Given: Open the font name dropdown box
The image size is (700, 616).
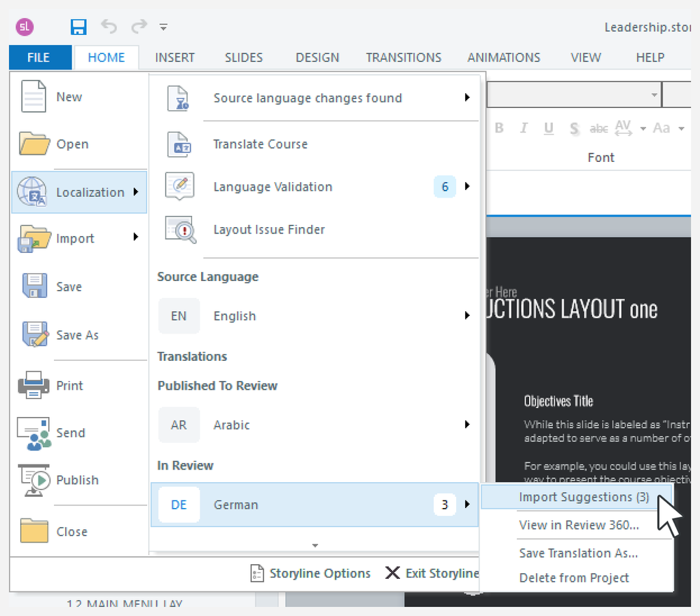Looking at the screenshot, I should 654,95.
